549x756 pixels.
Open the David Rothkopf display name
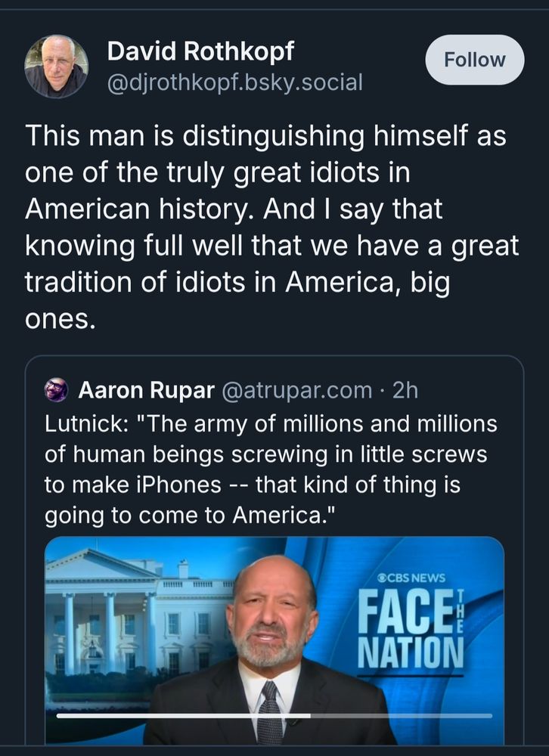(x=200, y=51)
